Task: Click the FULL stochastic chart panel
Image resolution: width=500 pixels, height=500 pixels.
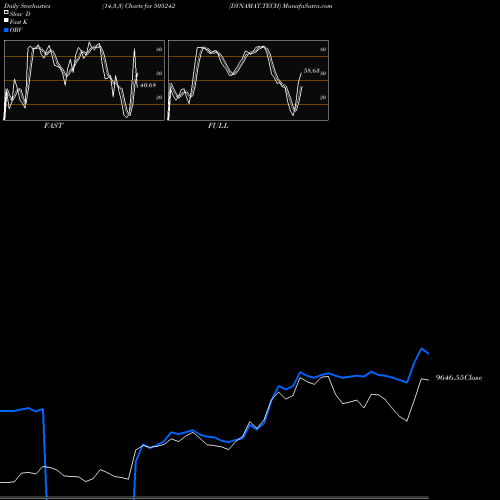Action: 248,80
